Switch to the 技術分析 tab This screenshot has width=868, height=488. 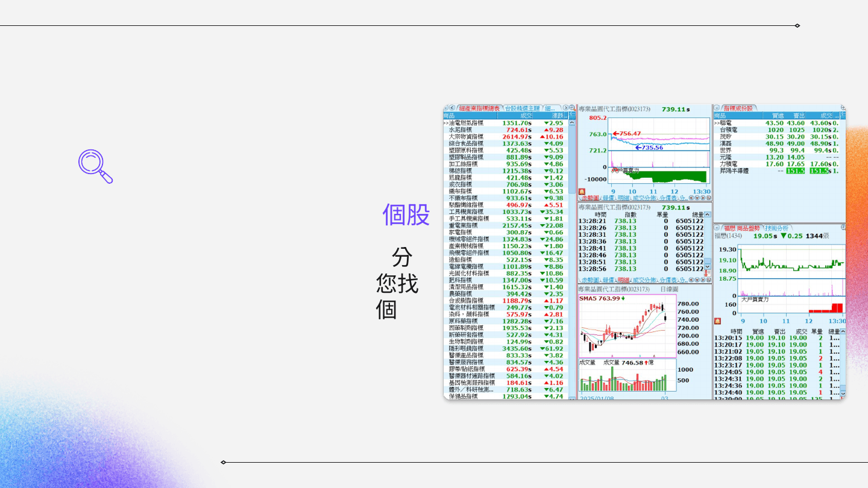[x=776, y=228]
